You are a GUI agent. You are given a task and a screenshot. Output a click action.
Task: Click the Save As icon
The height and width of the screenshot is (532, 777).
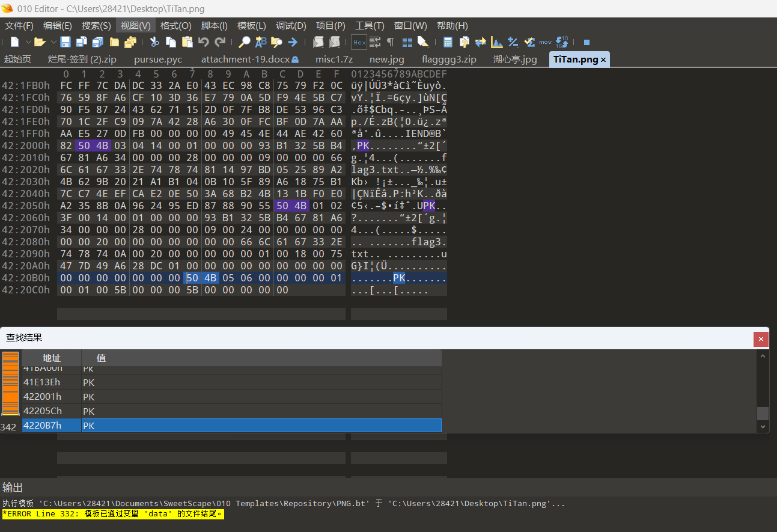(x=81, y=42)
